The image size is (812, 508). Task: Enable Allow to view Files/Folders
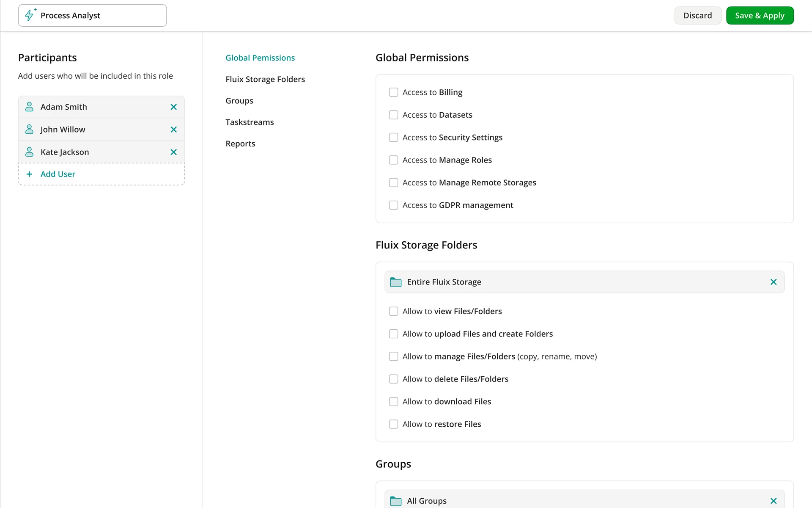[393, 311]
